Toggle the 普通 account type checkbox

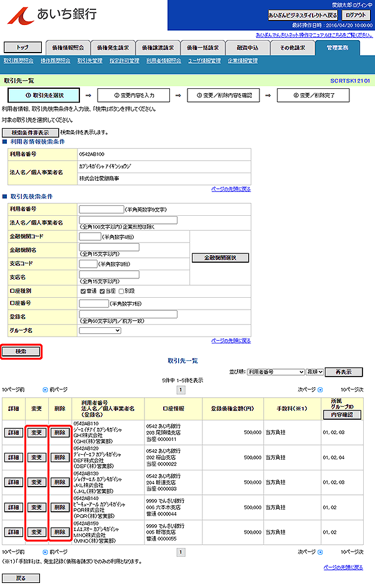tap(83, 291)
